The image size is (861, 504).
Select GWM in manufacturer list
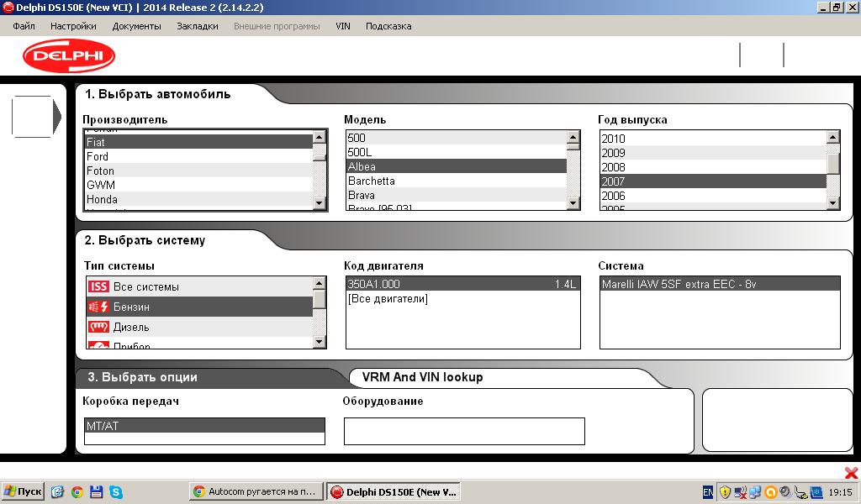pos(198,185)
